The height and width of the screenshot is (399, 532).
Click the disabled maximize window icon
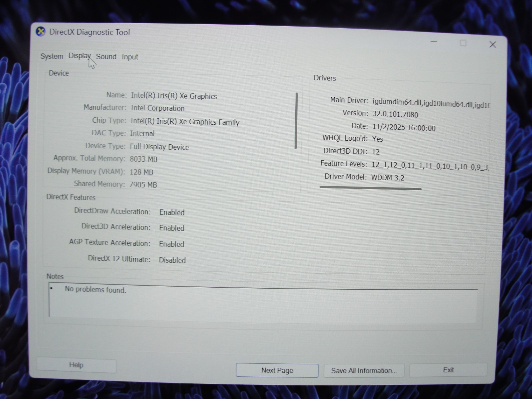[463, 43]
